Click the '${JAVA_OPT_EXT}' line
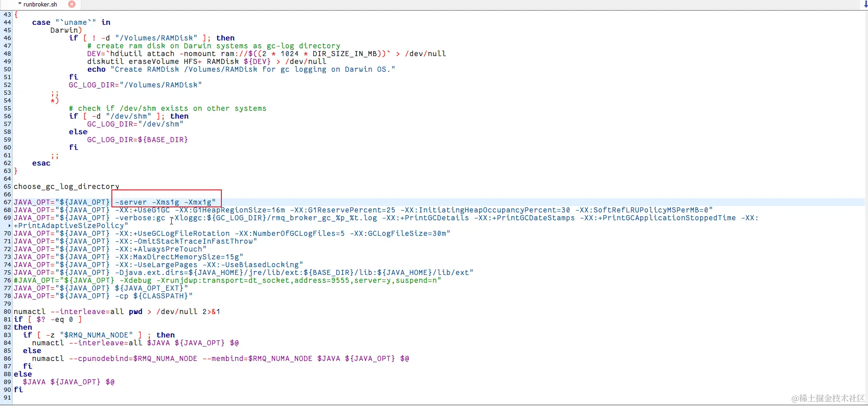The width and height of the screenshot is (868, 406). point(101,288)
